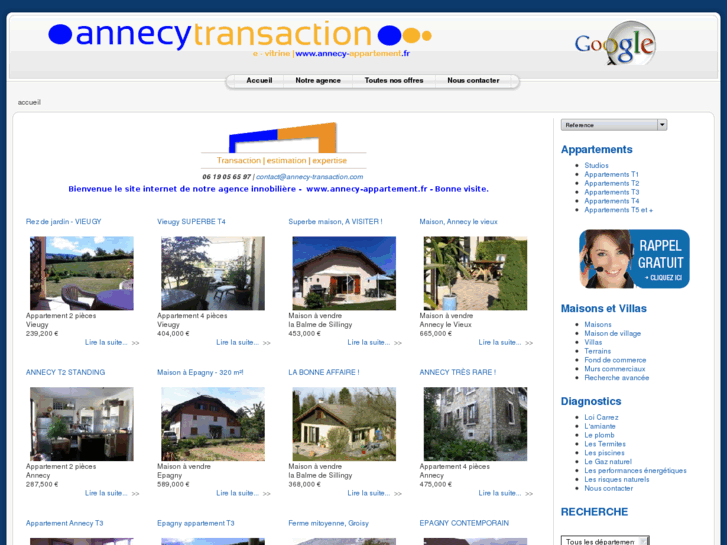Open the Les Termites diagnostics link
Screen dimensions: 727x545
point(605,444)
